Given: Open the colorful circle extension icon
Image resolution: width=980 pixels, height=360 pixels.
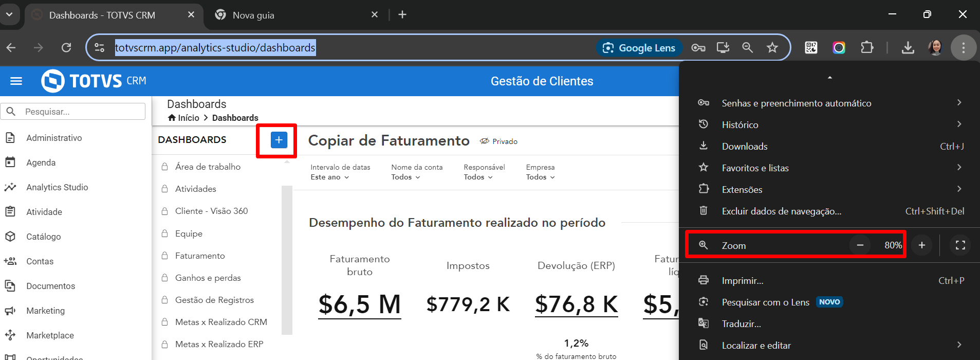Looking at the screenshot, I should [x=839, y=48].
